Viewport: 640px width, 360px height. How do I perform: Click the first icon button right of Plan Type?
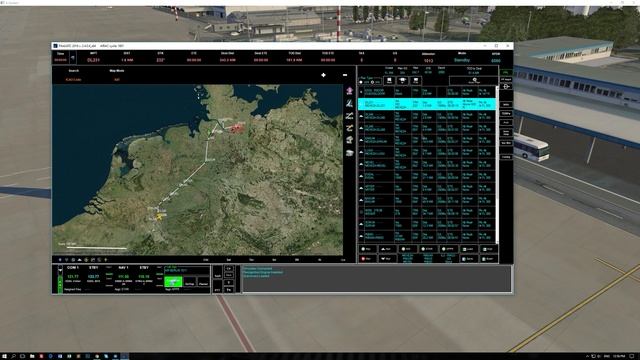click(x=389, y=80)
